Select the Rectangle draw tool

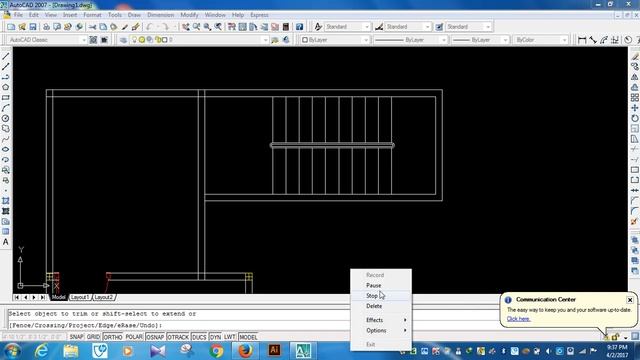click(6, 98)
